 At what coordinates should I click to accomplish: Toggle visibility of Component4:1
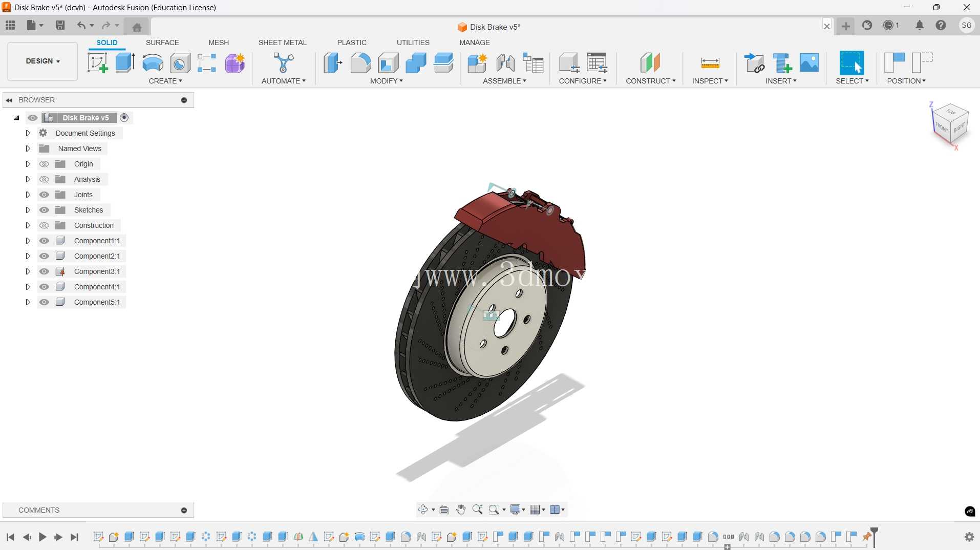pos(45,287)
